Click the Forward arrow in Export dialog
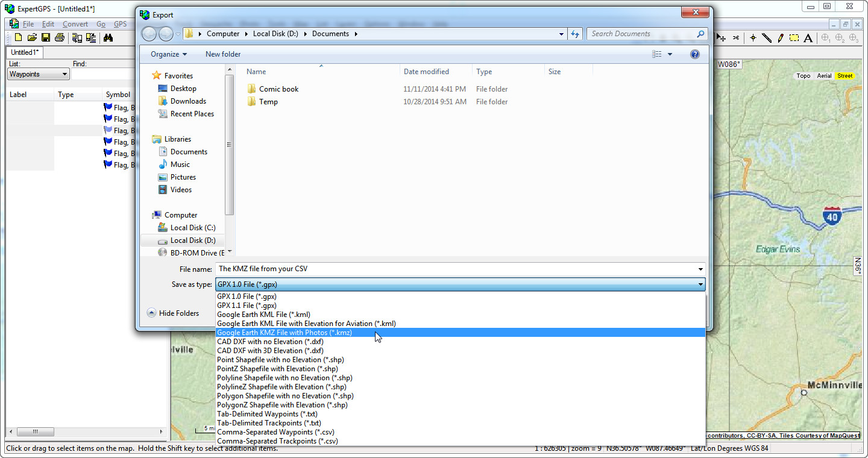 pyautogui.click(x=166, y=34)
